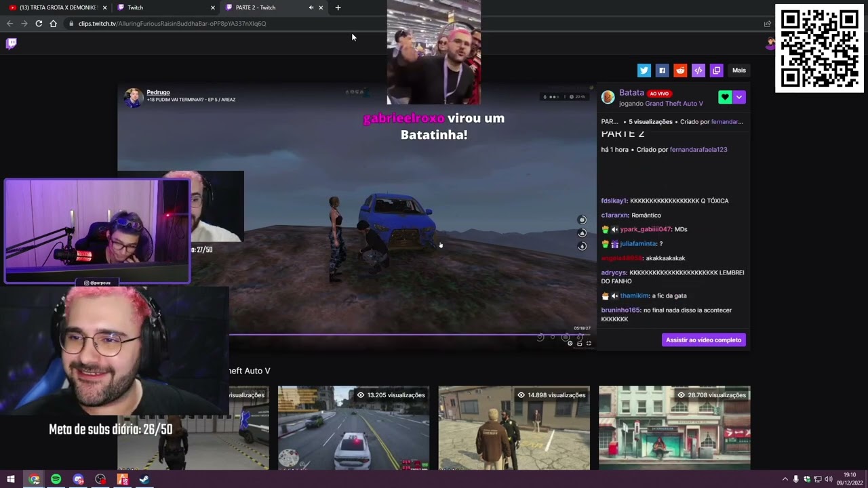Click the Assistir ao vídeo completo button

point(703,340)
